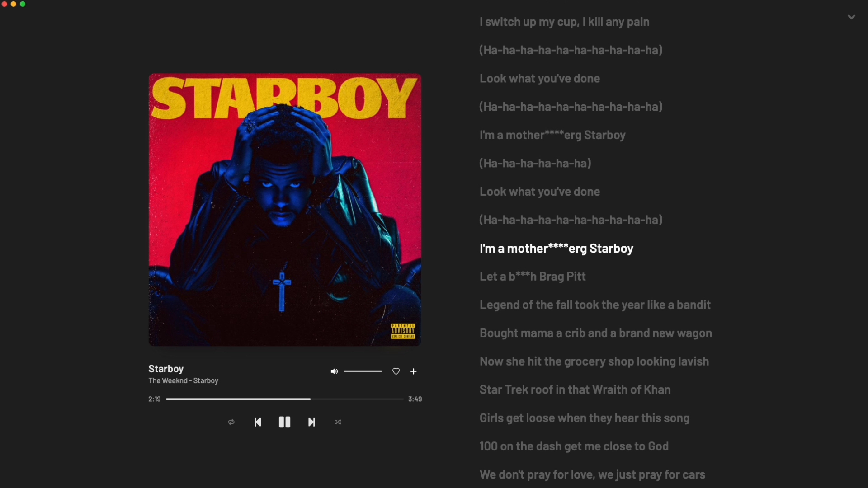Skip to the next track
The height and width of the screenshot is (488, 868).
[x=311, y=422]
